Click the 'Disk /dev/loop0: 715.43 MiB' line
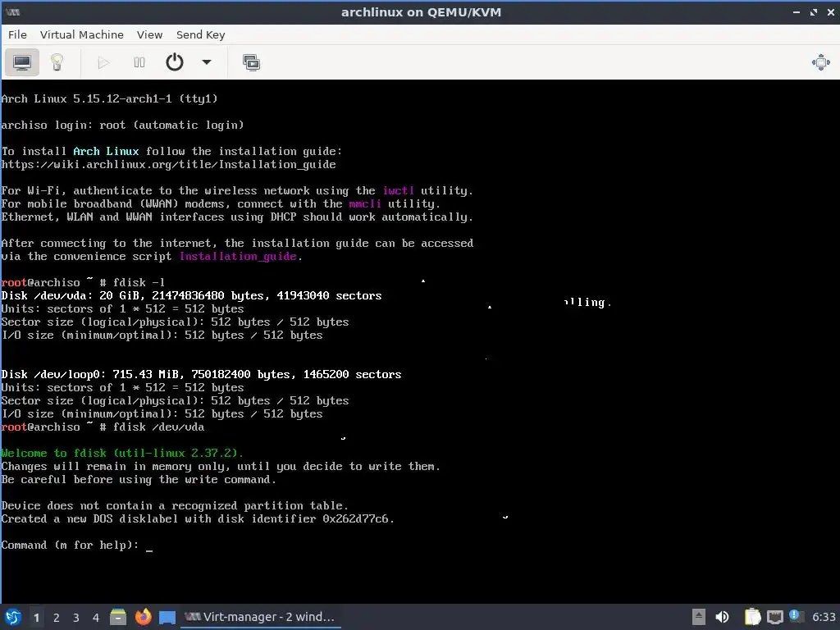Viewport: 840px width, 630px height. 201,374
